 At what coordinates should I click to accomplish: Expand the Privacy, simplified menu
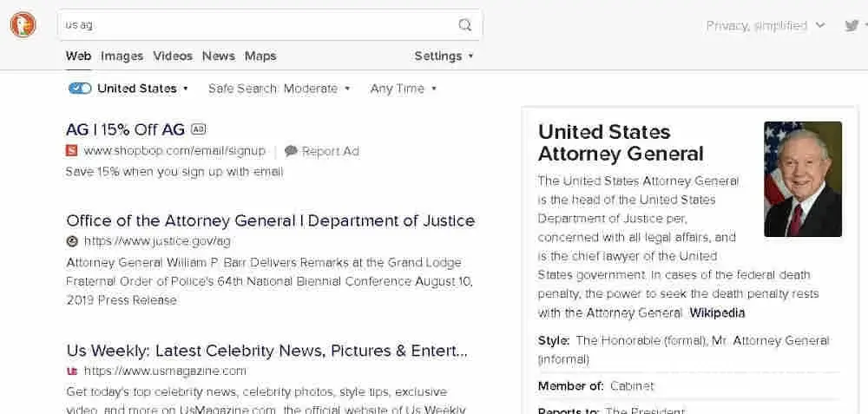click(x=766, y=25)
